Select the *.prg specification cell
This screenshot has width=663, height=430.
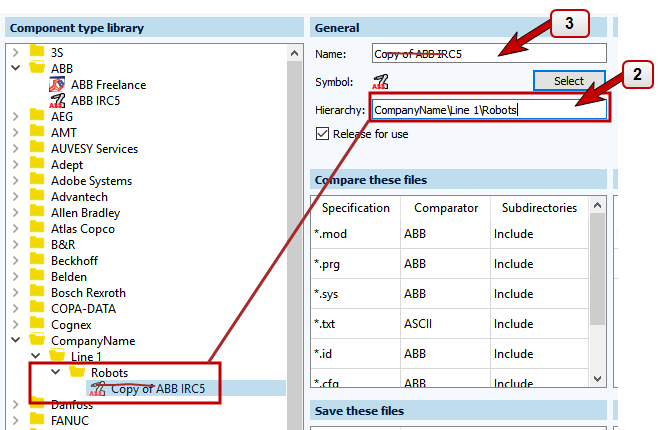[x=356, y=264]
